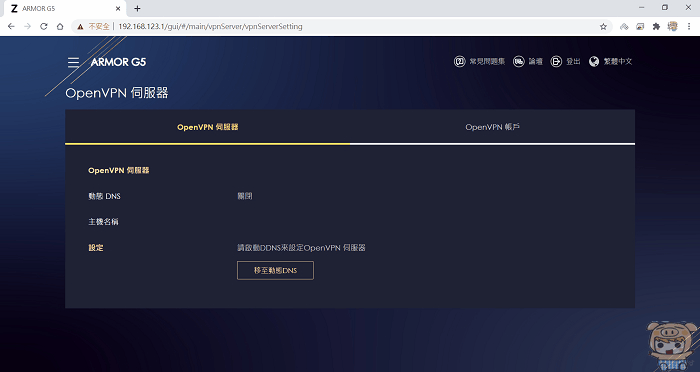
Task: Open the browser profile avatar
Action: click(672, 26)
